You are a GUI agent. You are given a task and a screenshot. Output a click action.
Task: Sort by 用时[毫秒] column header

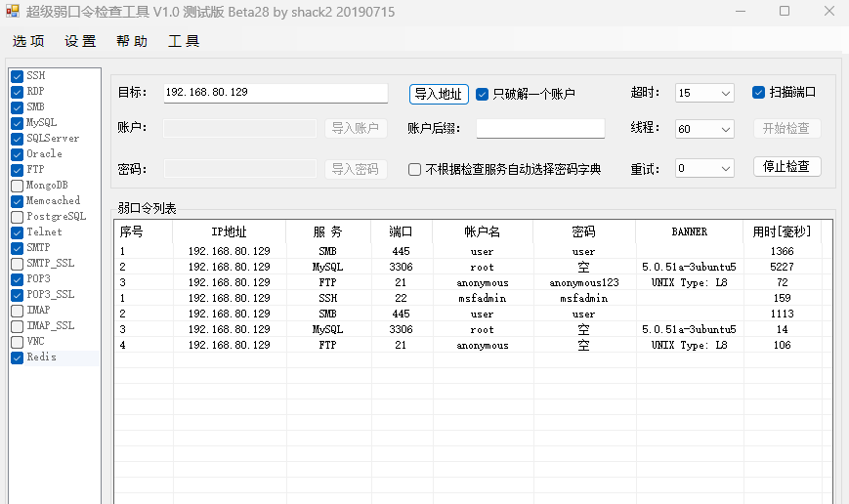[x=782, y=232]
